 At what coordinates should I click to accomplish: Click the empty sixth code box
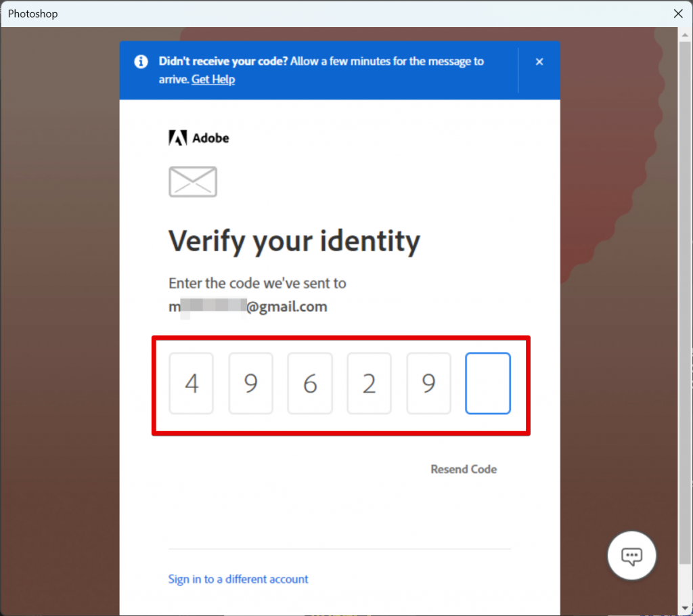pyautogui.click(x=487, y=383)
